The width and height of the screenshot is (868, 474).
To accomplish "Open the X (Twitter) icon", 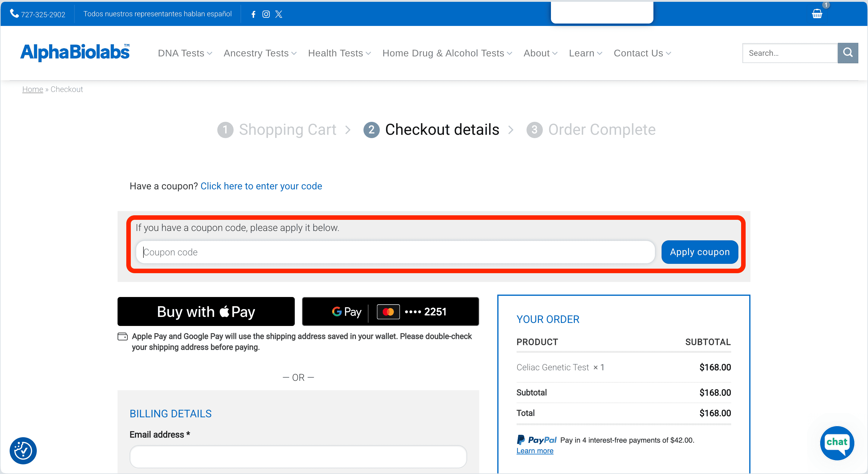I will coord(279,14).
